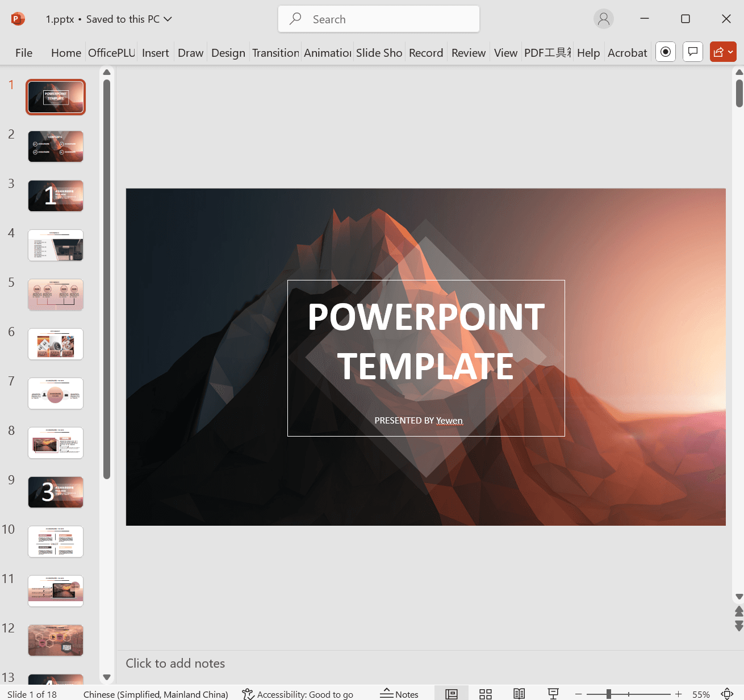The width and height of the screenshot is (744, 700).
Task: Switch to the Review tab
Action: (x=469, y=53)
